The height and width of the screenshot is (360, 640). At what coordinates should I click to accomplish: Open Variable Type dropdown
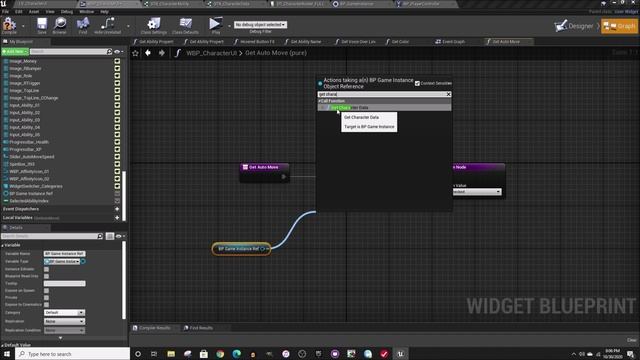(62, 261)
